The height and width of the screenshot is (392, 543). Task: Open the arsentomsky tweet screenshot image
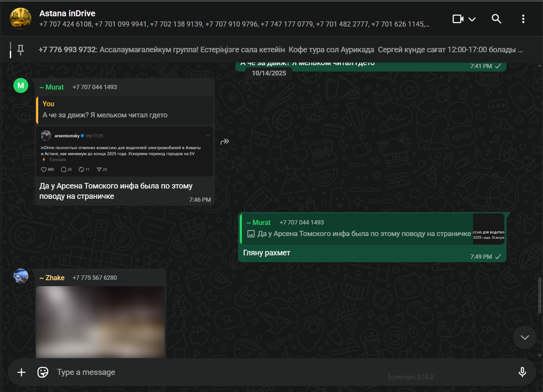(125, 151)
